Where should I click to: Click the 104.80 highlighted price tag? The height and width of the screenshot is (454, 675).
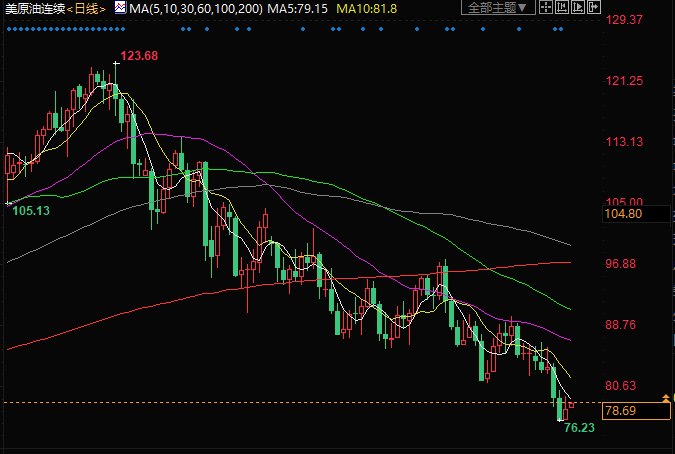623,214
